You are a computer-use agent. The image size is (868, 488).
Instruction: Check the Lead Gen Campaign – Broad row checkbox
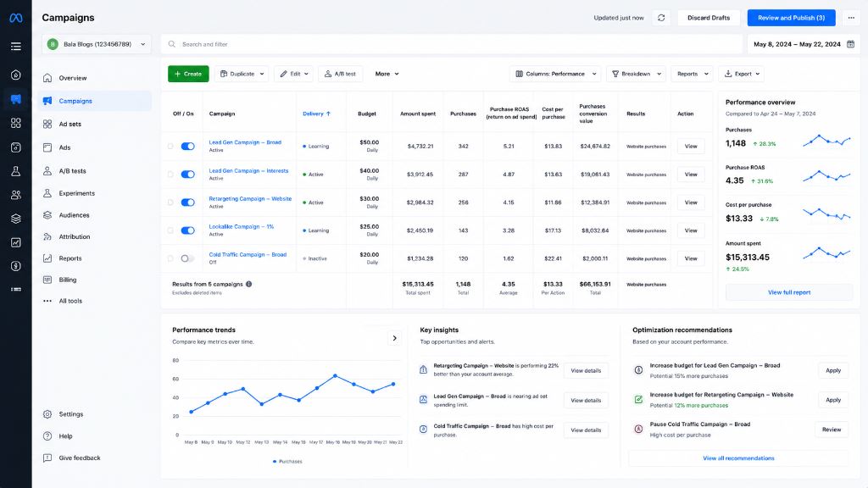[170, 146]
